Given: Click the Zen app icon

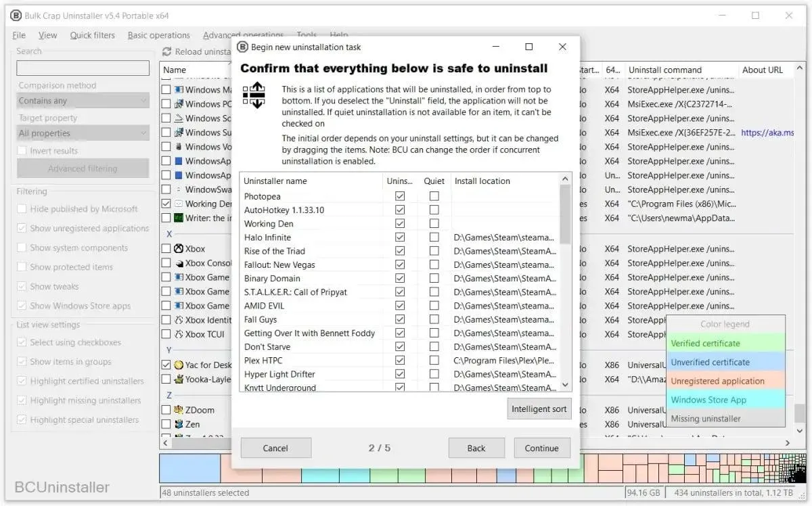Looking at the screenshot, I should pos(179,424).
